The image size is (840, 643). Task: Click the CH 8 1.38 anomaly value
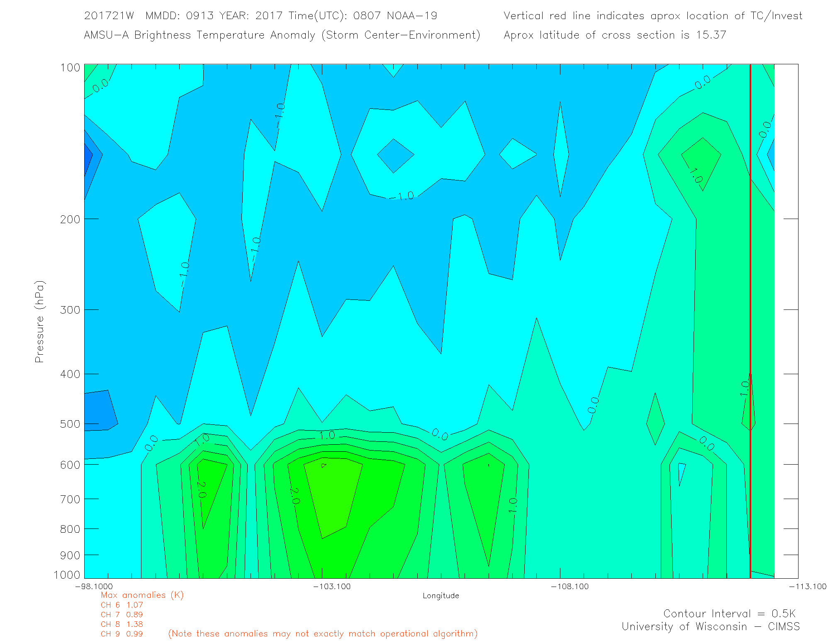(122, 624)
